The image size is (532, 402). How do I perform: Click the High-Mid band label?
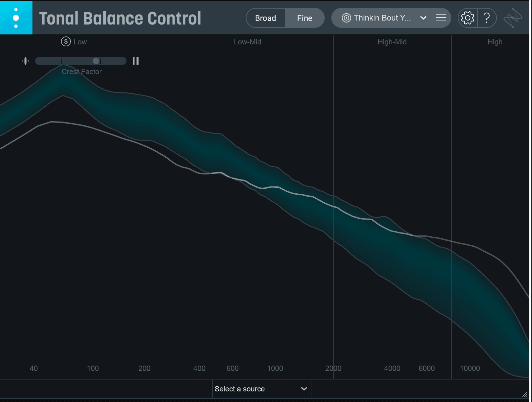tap(392, 42)
